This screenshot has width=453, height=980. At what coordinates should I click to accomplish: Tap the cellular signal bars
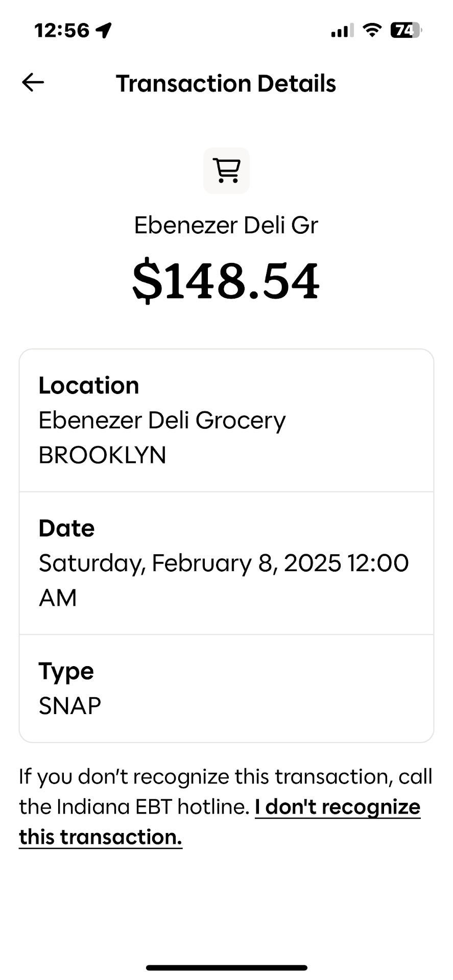point(342,31)
